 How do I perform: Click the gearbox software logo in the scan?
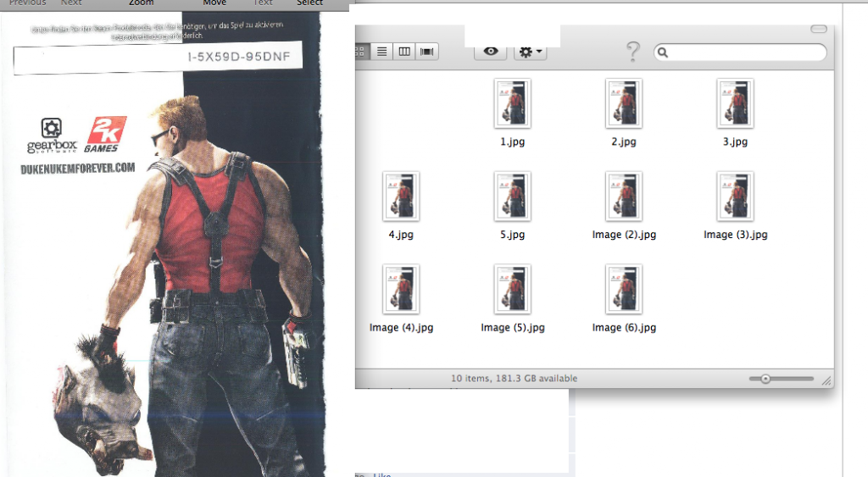click(x=52, y=136)
